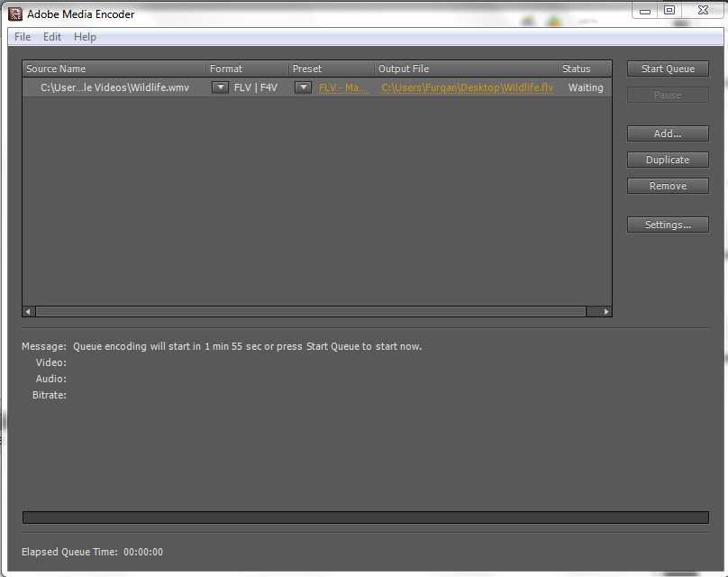The width and height of the screenshot is (728, 577).
Task: Click the queue countdown message text
Action: [x=248, y=346]
